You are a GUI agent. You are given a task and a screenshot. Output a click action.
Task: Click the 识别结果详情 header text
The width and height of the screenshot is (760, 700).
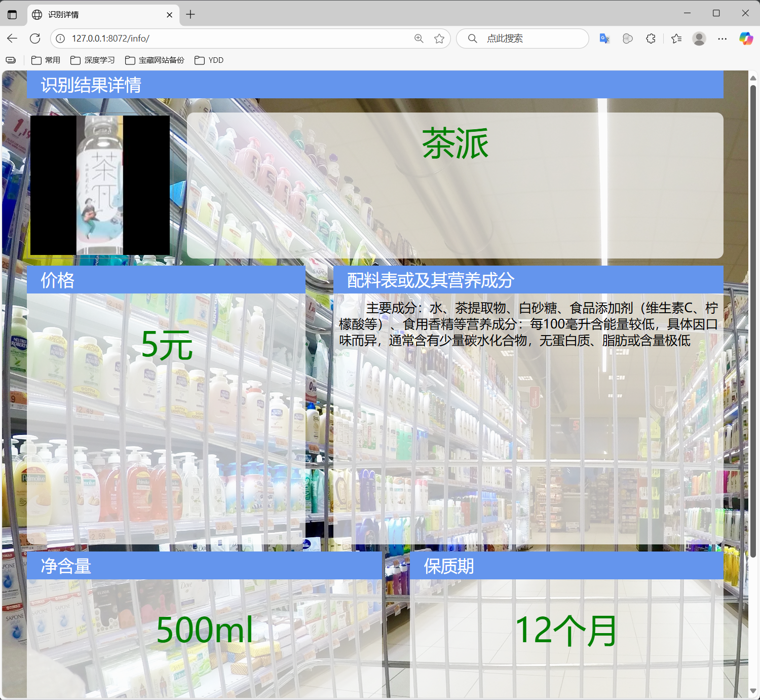(91, 85)
